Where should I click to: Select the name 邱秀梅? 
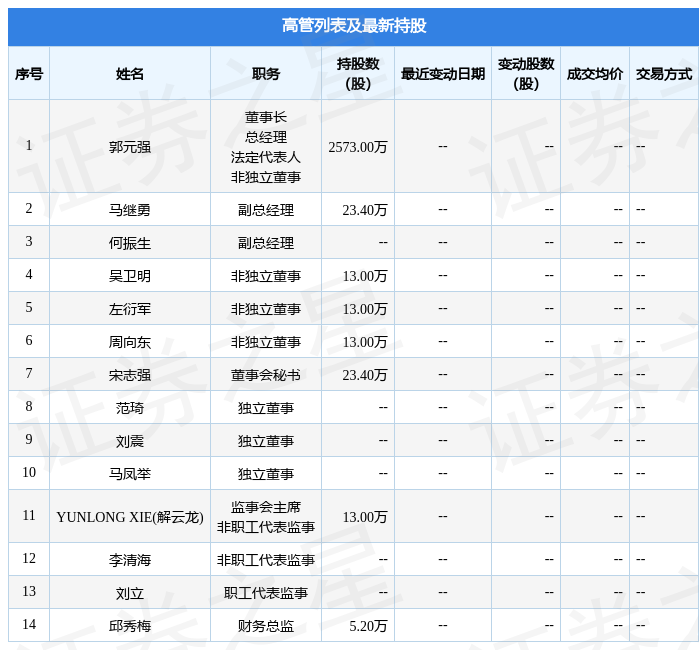point(130,626)
